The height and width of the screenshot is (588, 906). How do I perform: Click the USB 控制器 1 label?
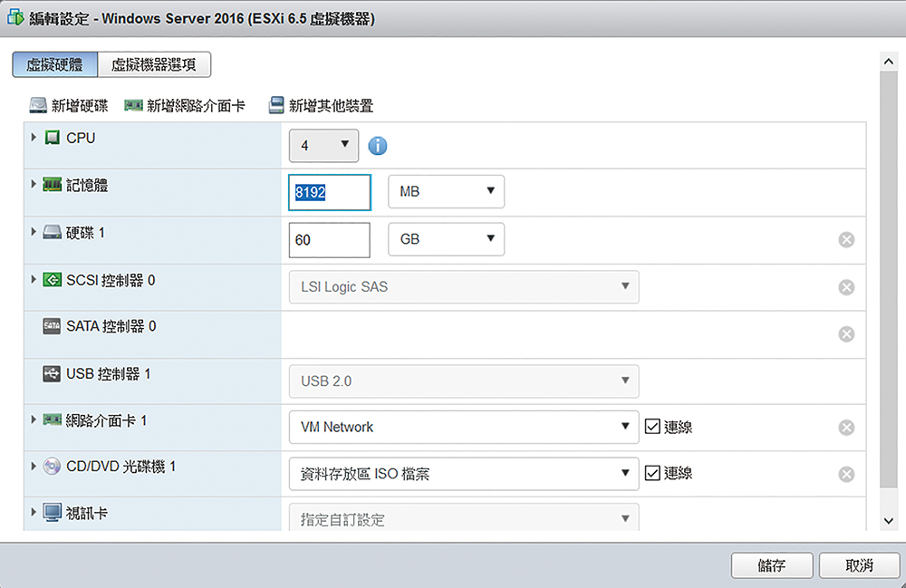[108, 373]
